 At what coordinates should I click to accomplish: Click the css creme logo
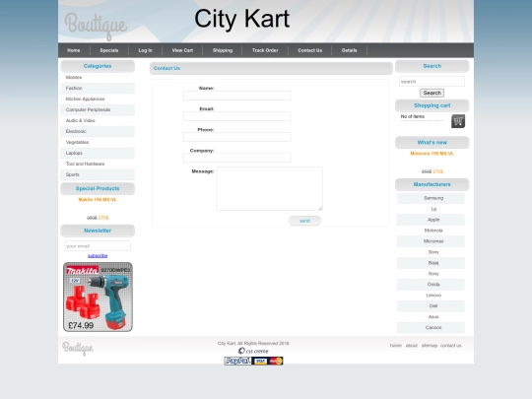(x=253, y=351)
